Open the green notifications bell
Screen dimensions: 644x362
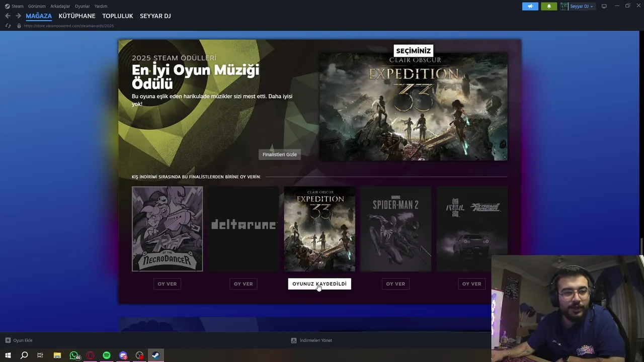tap(549, 6)
